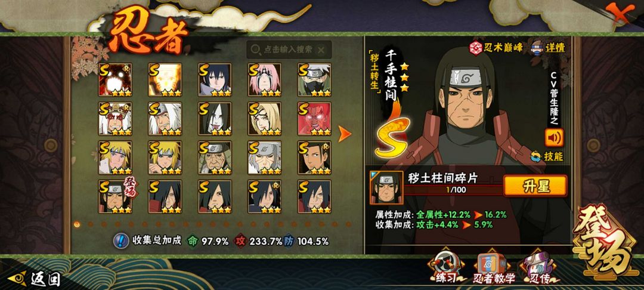Click the 忍术巅峰 badge icon
This screenshot has height=290, width=644.
coord(476,48)
